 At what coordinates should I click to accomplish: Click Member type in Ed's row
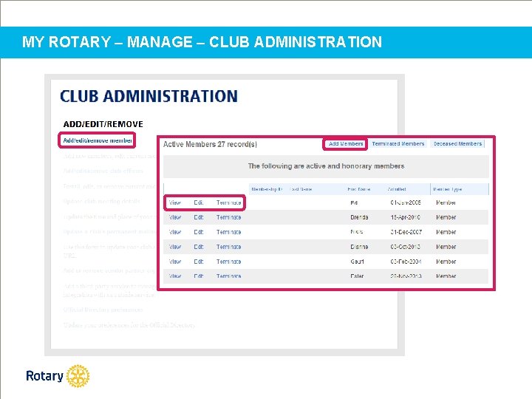click(x=446, y=202)
